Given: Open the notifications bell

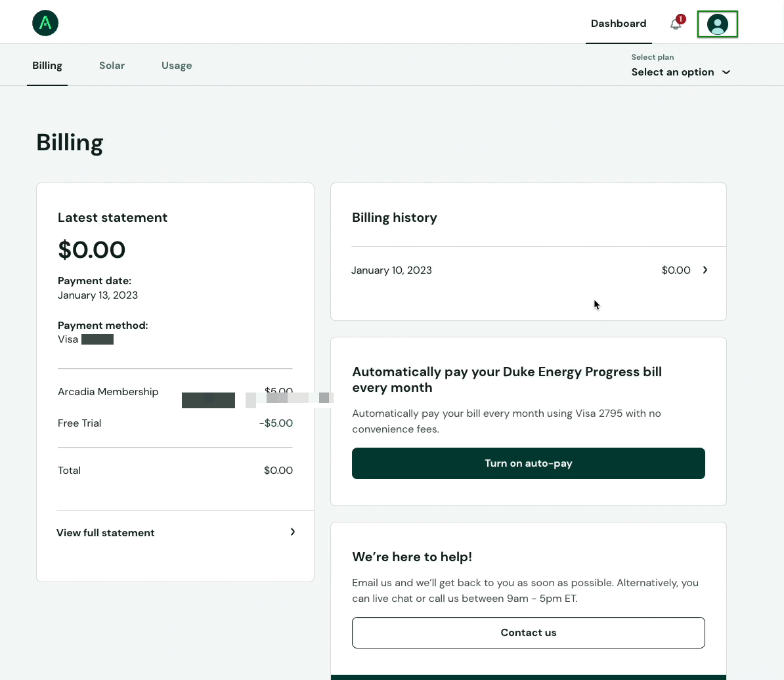Looking at the screenshot, I should coord(676,23).
